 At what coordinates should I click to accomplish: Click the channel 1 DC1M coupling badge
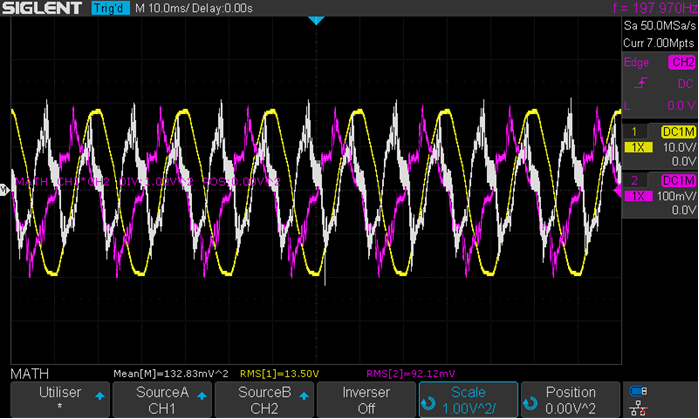(678, 131)
